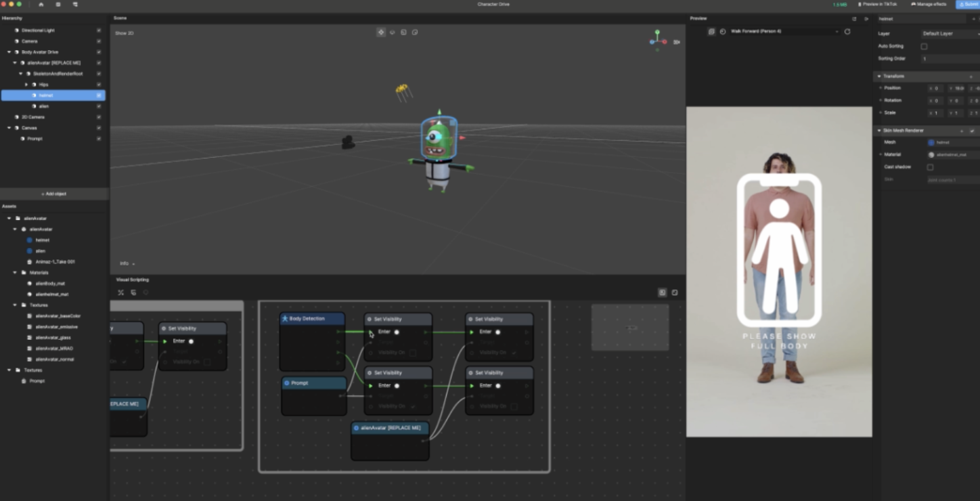Click the Hierarchy panel tab
980x501 pixels.
point(12,18)
